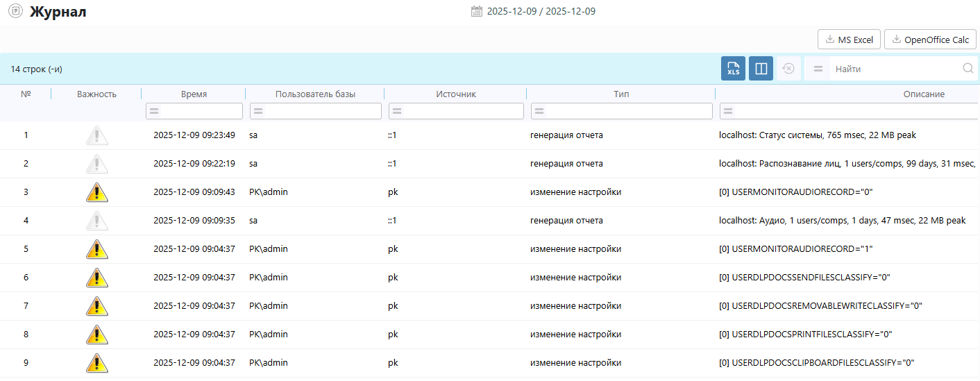Click the magnifier icon in search box

pos(968,69)
